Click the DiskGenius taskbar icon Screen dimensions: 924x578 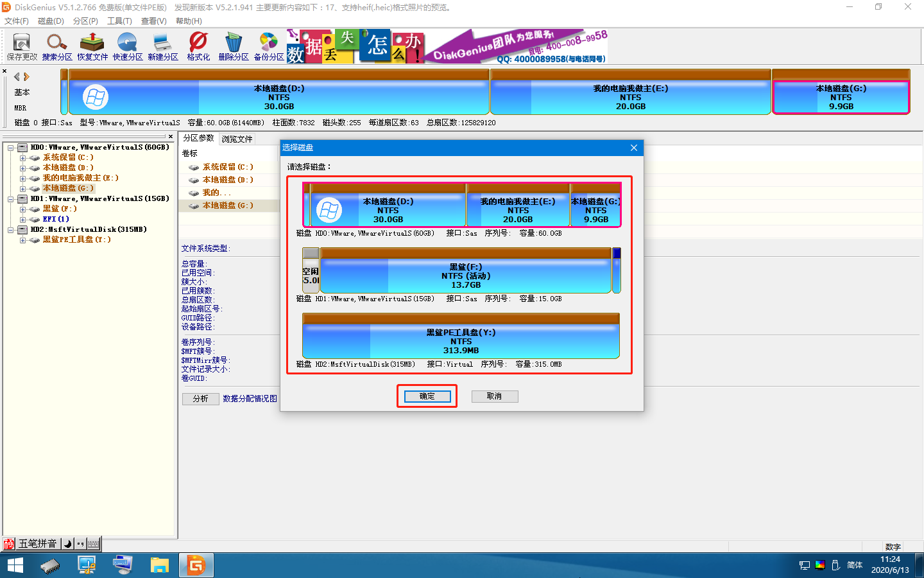click(196, 565)
